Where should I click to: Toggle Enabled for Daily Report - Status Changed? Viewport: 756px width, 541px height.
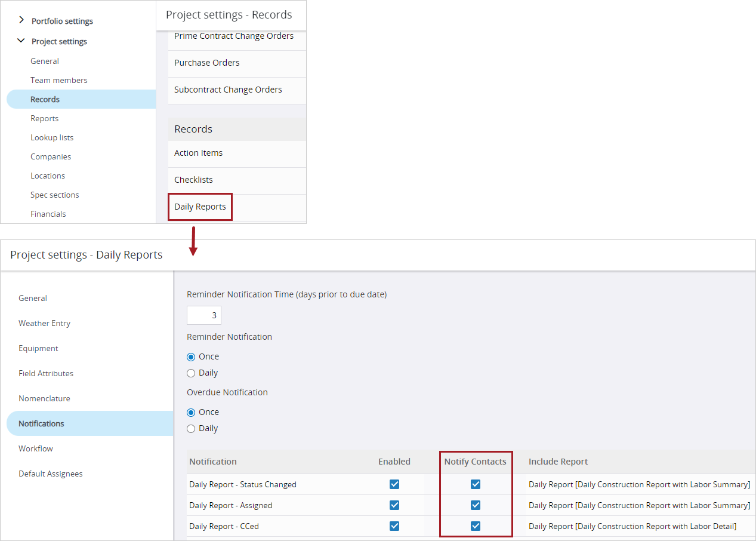click(x=394, y=484)
